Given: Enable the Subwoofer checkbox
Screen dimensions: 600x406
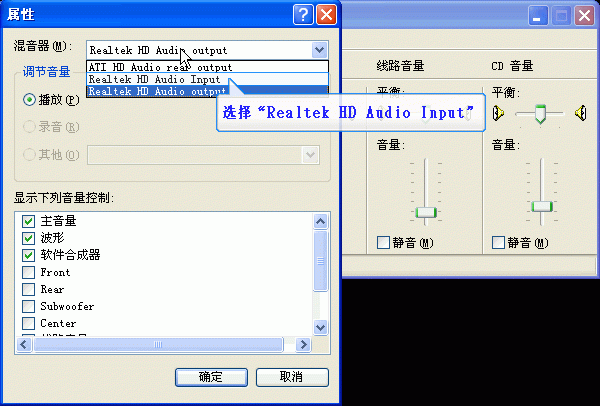Looking at the screenshot, I should pos(28,306).
